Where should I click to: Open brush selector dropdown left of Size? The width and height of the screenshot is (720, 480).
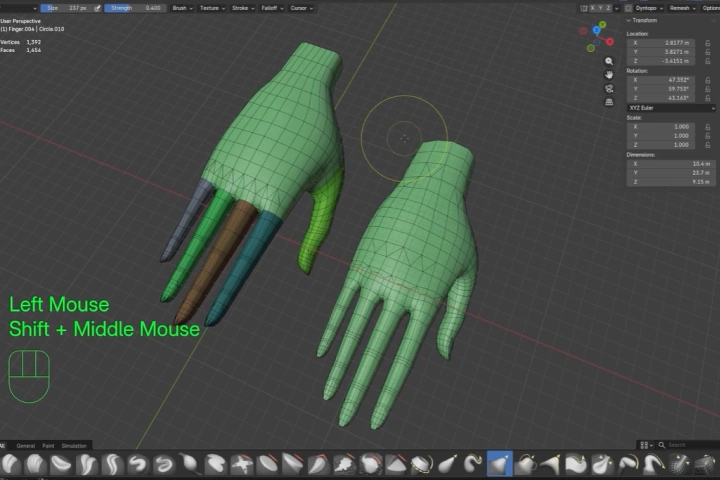(19, 8)
